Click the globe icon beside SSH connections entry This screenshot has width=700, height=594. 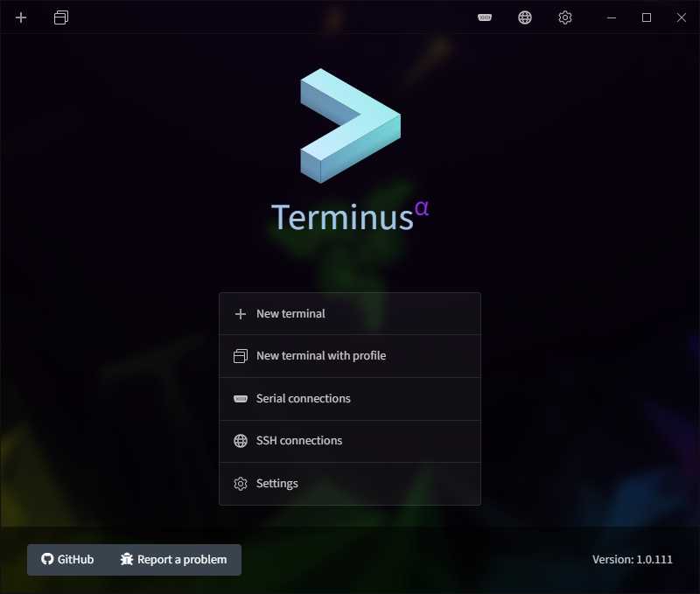coord(239,441)
